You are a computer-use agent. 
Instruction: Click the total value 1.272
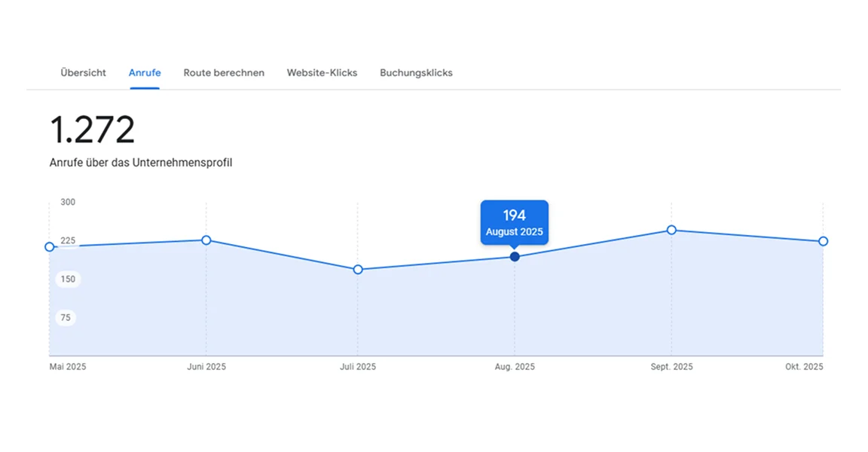tap(92, 129)
